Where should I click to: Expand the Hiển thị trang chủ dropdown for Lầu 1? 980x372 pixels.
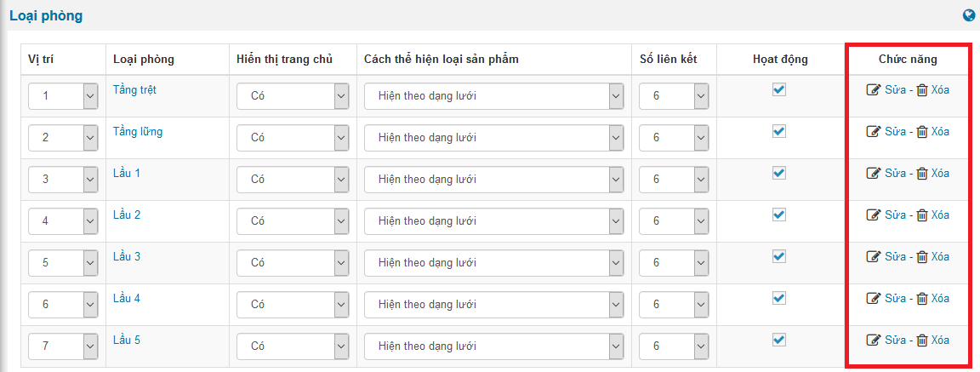pos(293,180)
